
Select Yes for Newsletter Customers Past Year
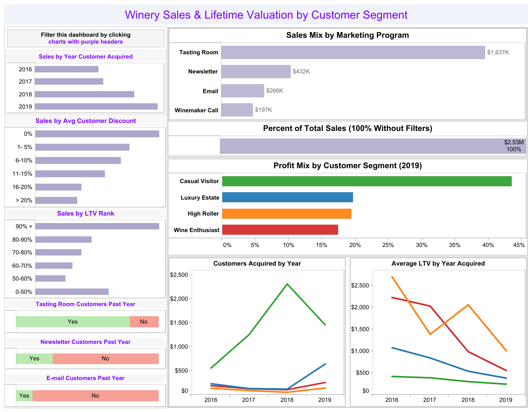(34, 359)
